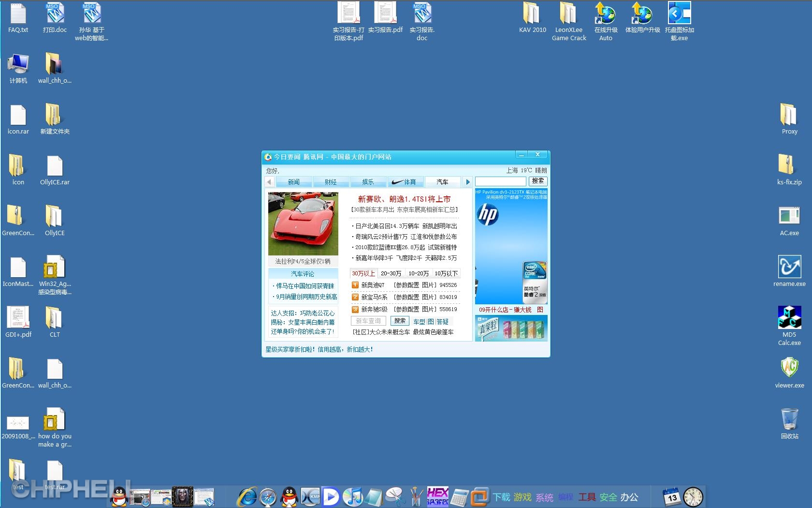
Task: Open the 09开什么店-赚大钱 link
Action: coord(505,310)
